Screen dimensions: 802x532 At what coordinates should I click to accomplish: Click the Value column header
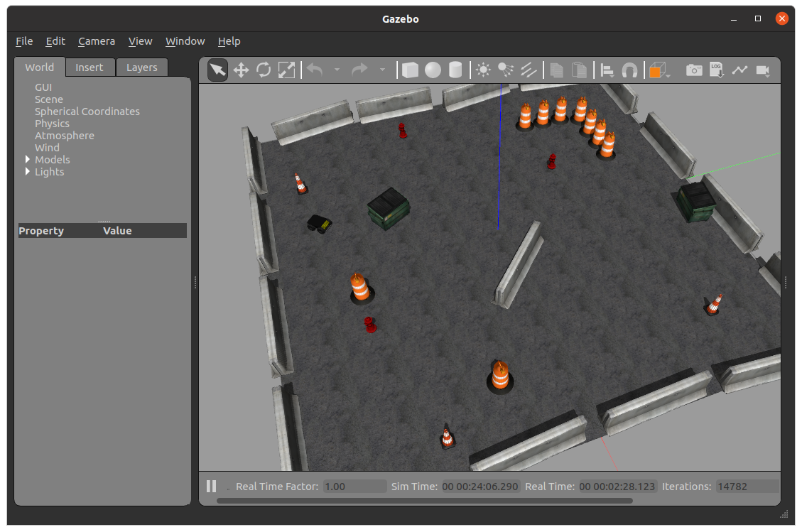coord(118,231)
